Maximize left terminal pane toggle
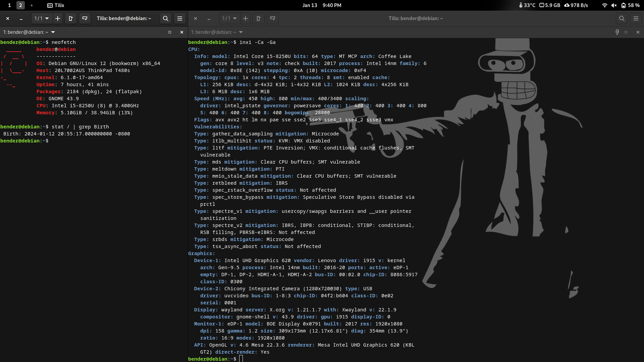Screen dimensions: 644x362 170,32
